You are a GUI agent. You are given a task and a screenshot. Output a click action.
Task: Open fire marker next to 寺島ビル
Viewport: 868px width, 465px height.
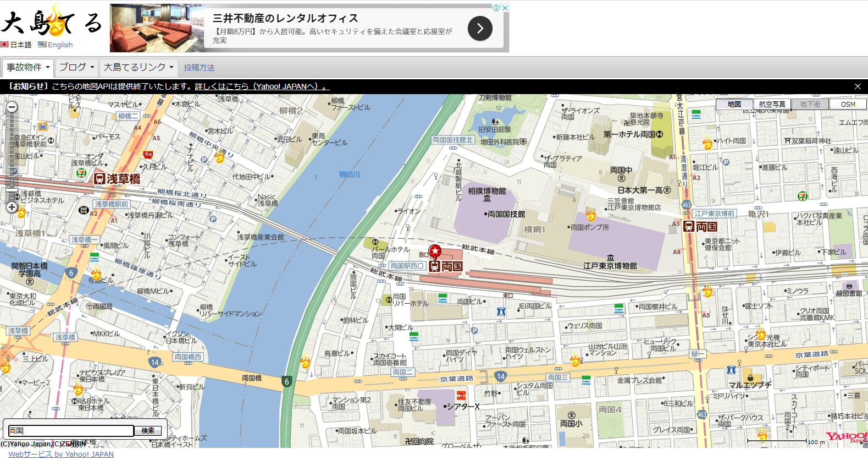(96, 273)
